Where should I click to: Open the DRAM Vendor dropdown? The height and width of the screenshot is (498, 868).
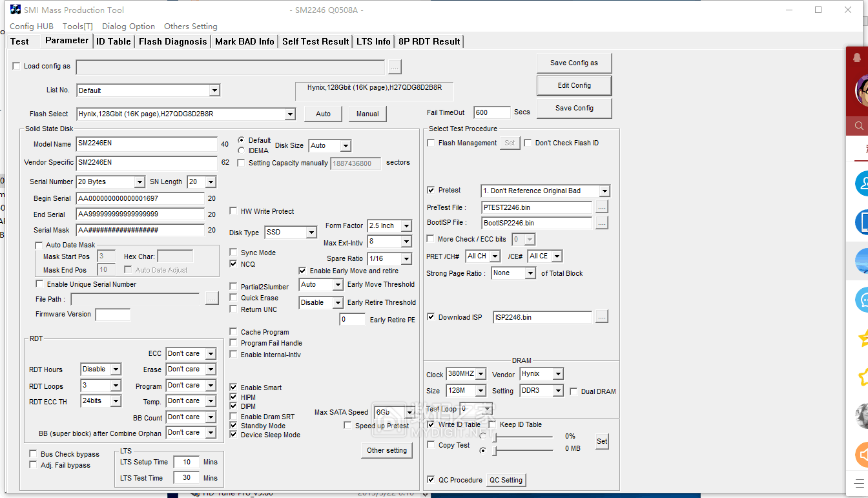point(558,374)
